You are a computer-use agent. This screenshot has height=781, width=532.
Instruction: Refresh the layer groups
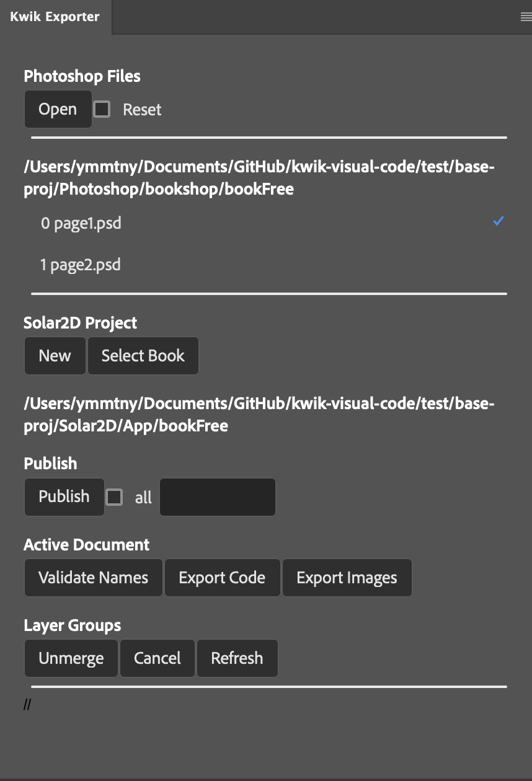(x=237, y=658)
